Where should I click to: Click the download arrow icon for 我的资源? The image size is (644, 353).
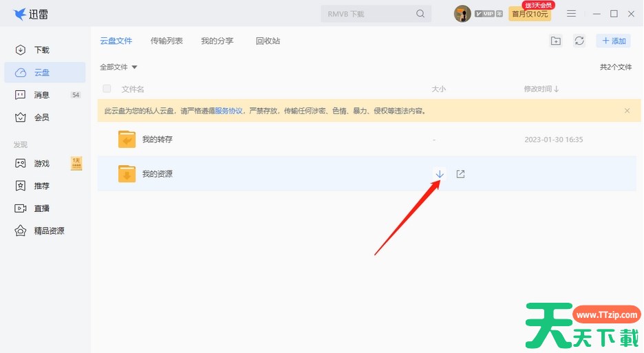[x=440, y=173]
